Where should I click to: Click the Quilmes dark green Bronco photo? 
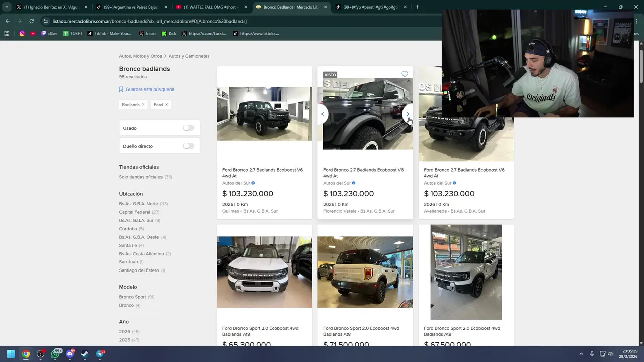(265, 114)
